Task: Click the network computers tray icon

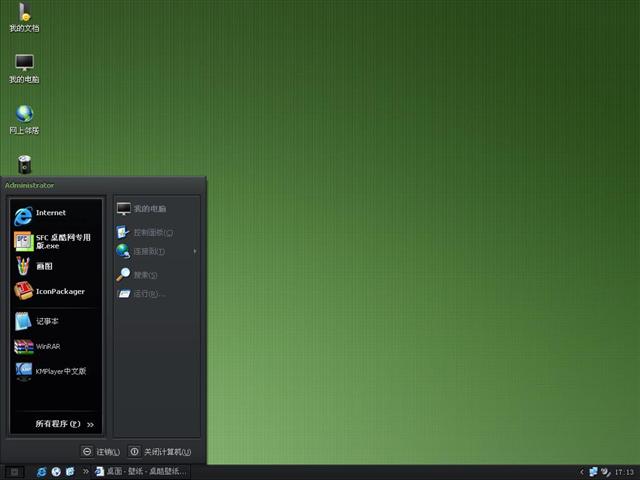Action: pyautogui.click(x=593, y=472)
